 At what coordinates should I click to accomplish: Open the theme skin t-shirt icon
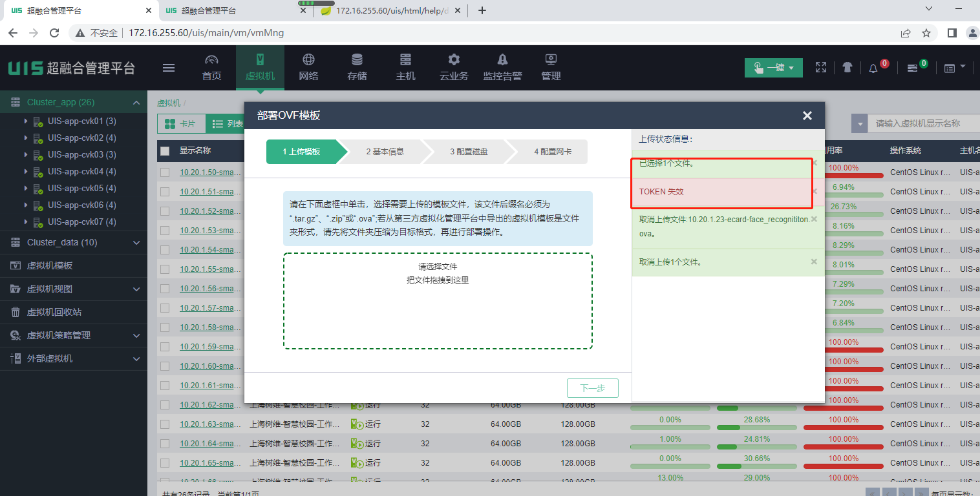coord(847,67)
